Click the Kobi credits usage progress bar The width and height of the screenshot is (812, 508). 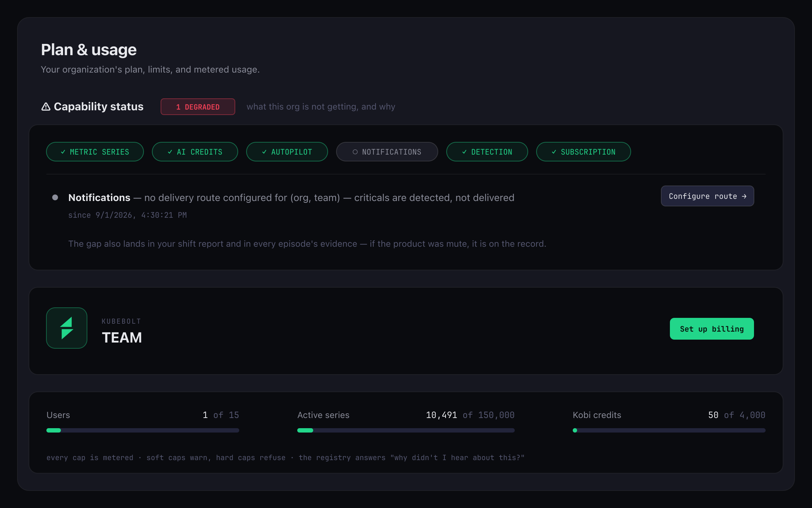click(669, 430)
